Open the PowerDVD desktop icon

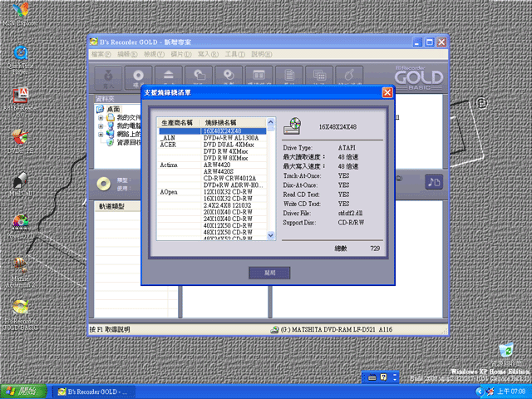[x=20, y=226]
